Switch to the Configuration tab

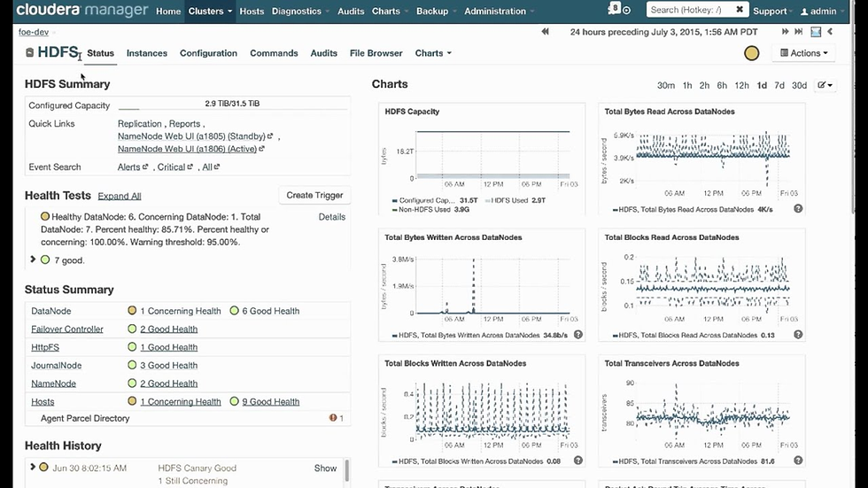(208, 53)
